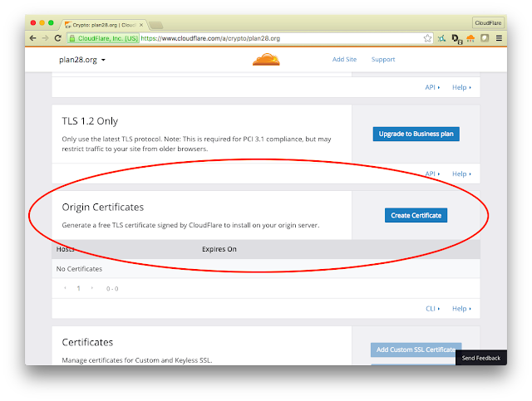Select the Crypto: plan28.org browser tab
This screenshot has width=532, height=401.
[x=103, y=25]
